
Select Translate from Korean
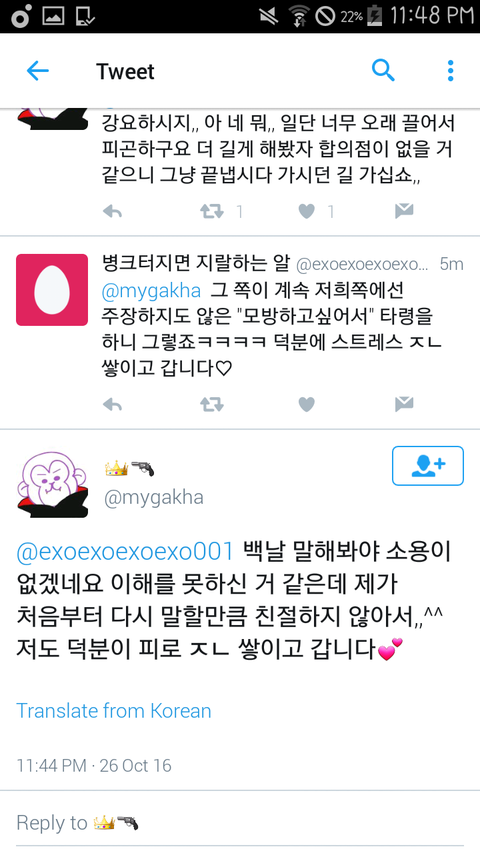click(x=114, y=710)
